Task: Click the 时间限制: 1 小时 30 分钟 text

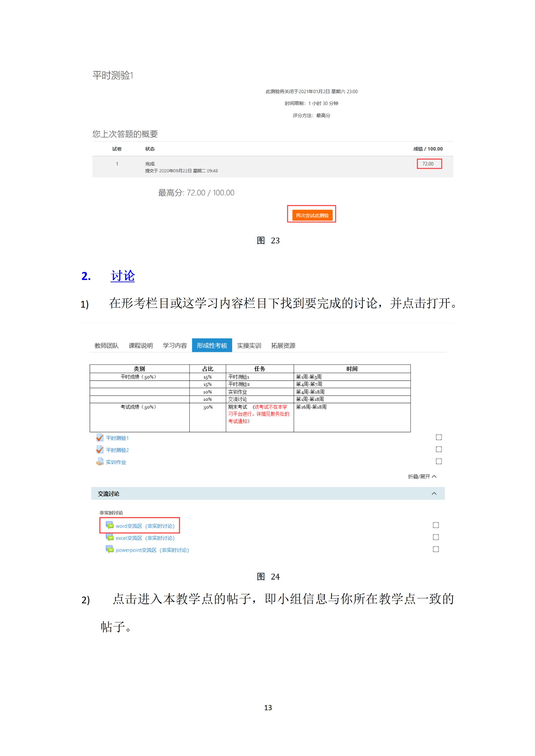Action: [x=311, y=103]
